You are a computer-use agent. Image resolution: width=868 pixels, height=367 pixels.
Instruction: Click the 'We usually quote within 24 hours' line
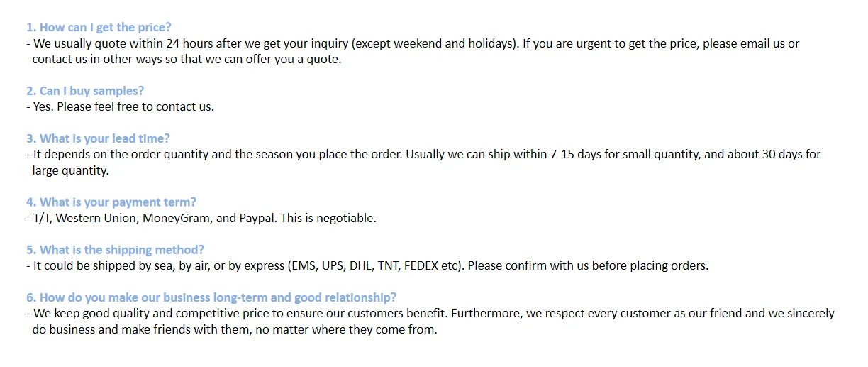point(191,43)
